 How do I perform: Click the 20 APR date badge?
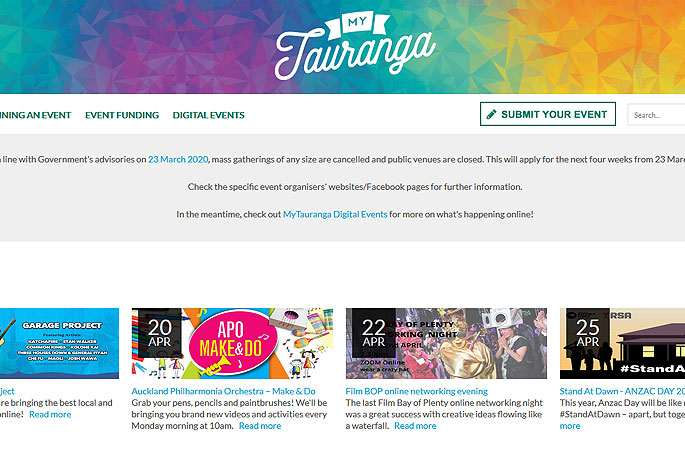click(x=159, y=333)
